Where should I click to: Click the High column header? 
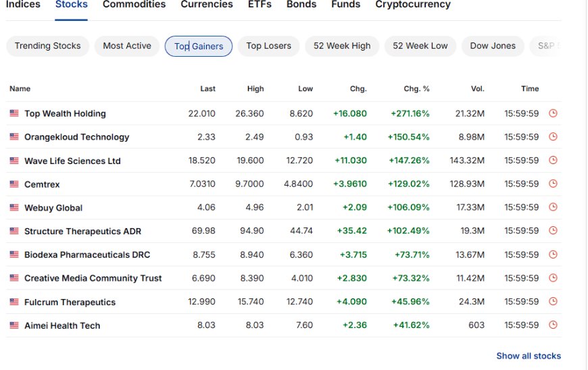pyautogui.click(x=255, y=88)
